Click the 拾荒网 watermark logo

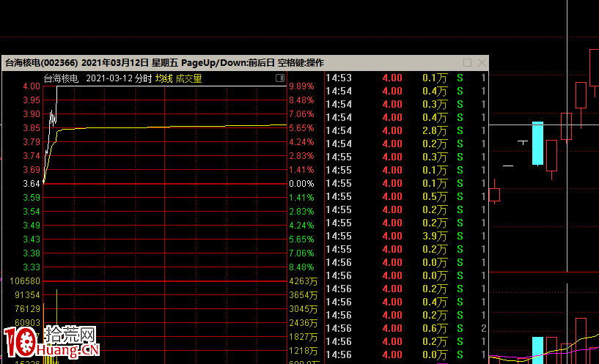point(55,343)
